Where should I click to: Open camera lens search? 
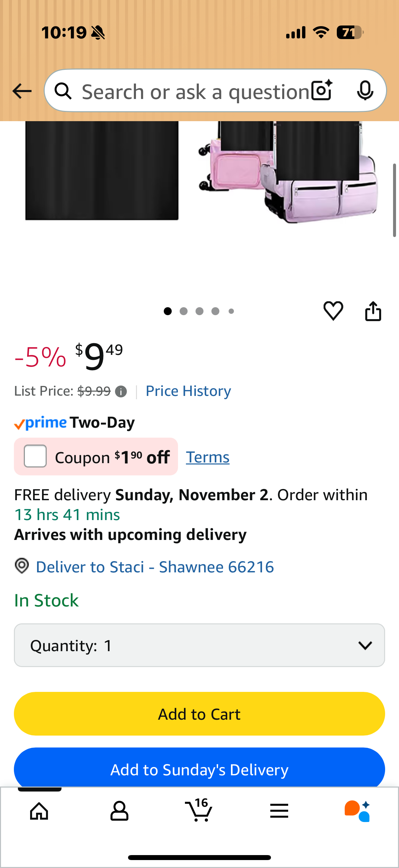322,91
